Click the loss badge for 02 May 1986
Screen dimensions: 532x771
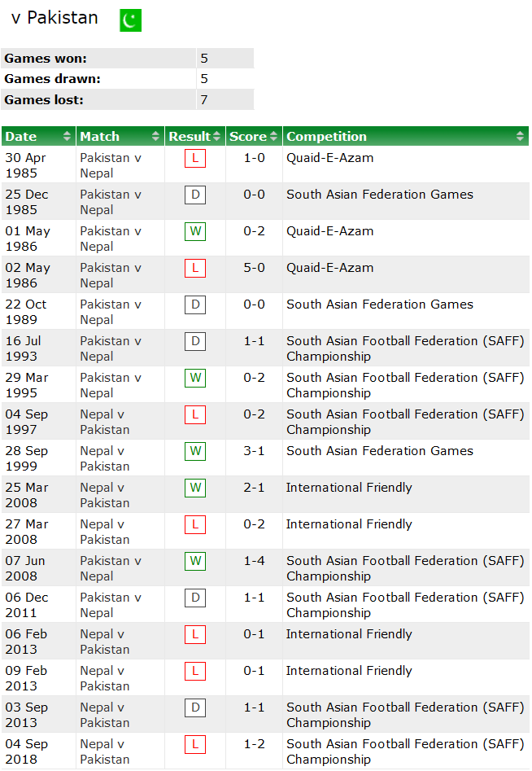click(x=194, y=269)
